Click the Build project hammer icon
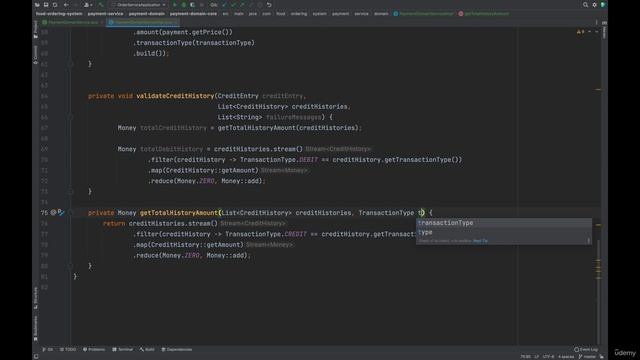Image resolution: width=640 pixels, height=360 pixels. (x=101, y=5)
